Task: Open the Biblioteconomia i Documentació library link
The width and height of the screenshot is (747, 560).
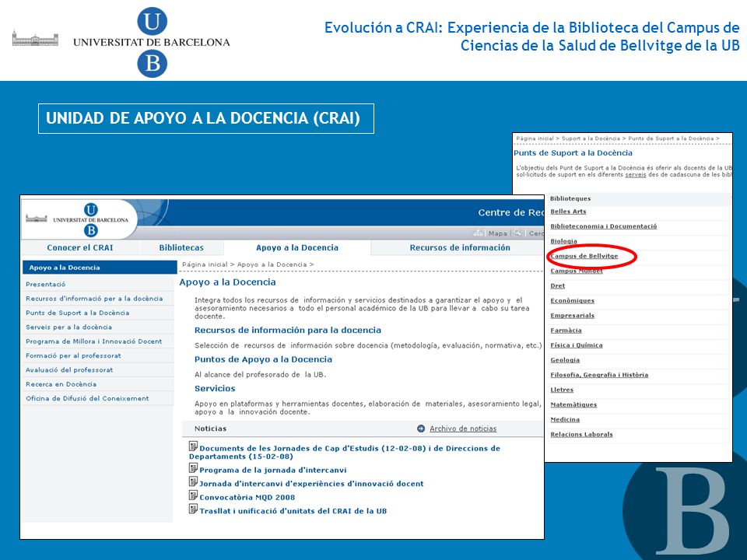Action: [604, 226]
